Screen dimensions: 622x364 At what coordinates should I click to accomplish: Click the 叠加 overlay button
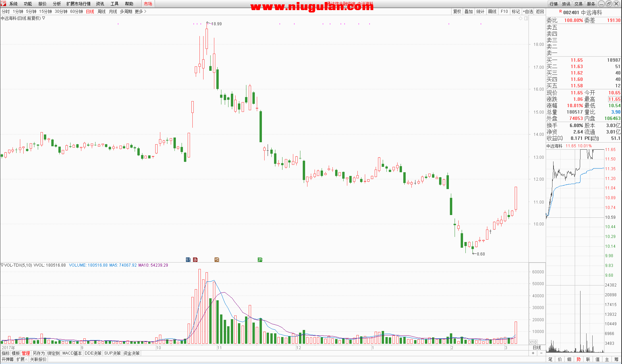point(469,11)
